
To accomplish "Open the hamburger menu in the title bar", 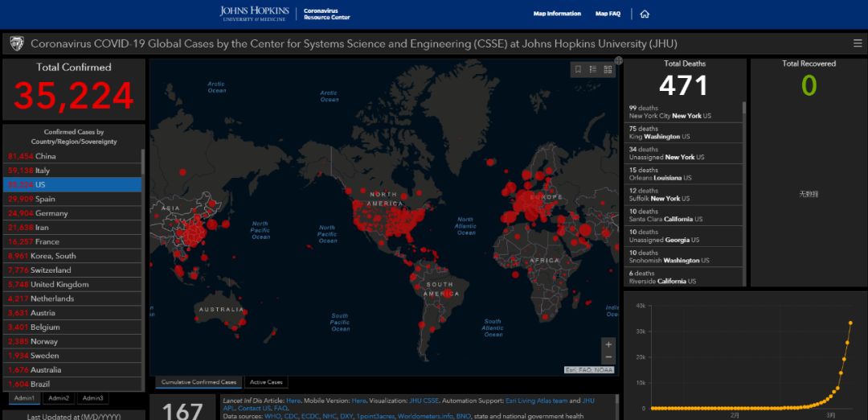I will [x=858, y=43].
